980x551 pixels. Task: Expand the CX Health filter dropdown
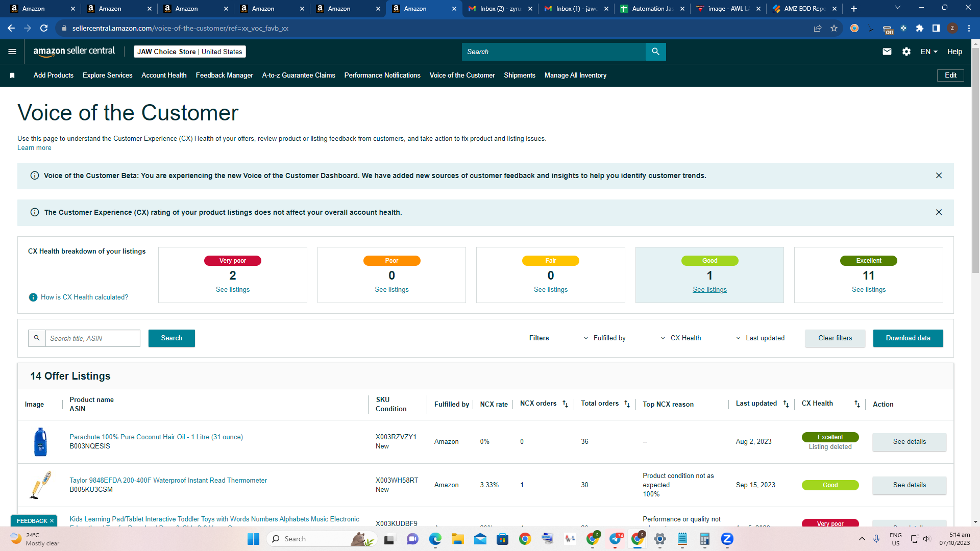tap(681, 338)
